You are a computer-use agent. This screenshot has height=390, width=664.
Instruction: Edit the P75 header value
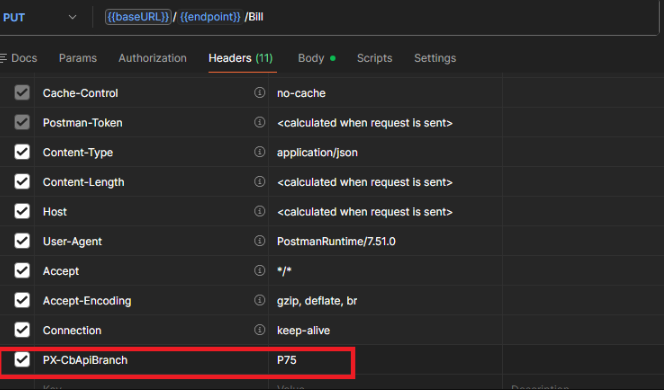coord(287,360)
